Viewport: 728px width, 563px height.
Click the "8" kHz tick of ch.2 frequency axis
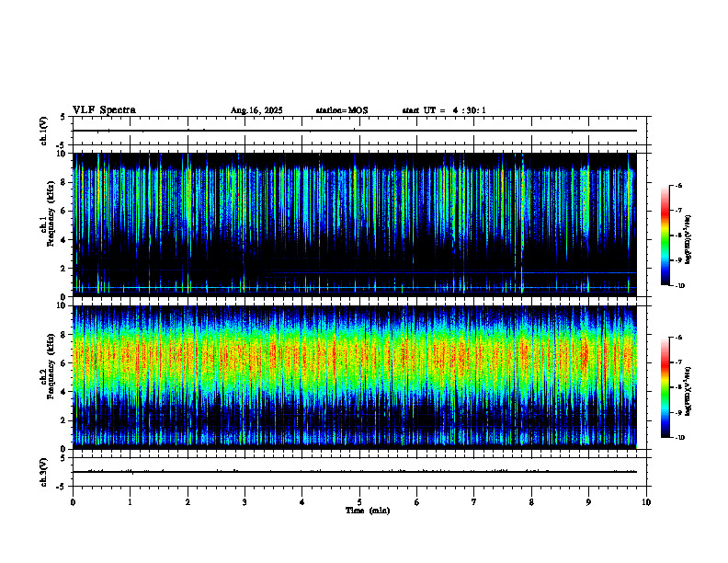click(64, 335)
